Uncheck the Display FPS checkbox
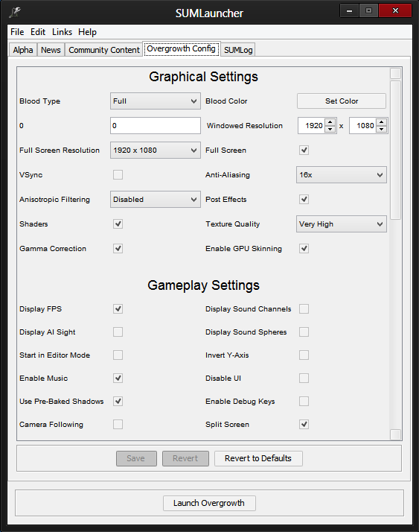Image resolution: width=419 pixels, height=532 pixels. tap(118, 309)
